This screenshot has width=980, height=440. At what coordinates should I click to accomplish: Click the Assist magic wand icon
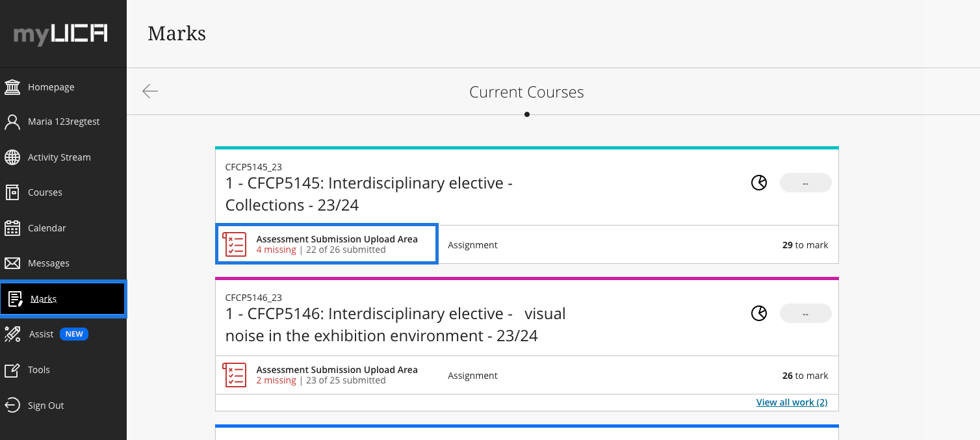(12, 334)
